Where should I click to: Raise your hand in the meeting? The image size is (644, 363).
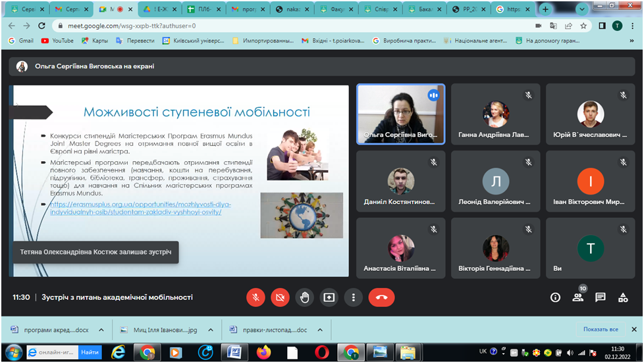pos(304,297)
